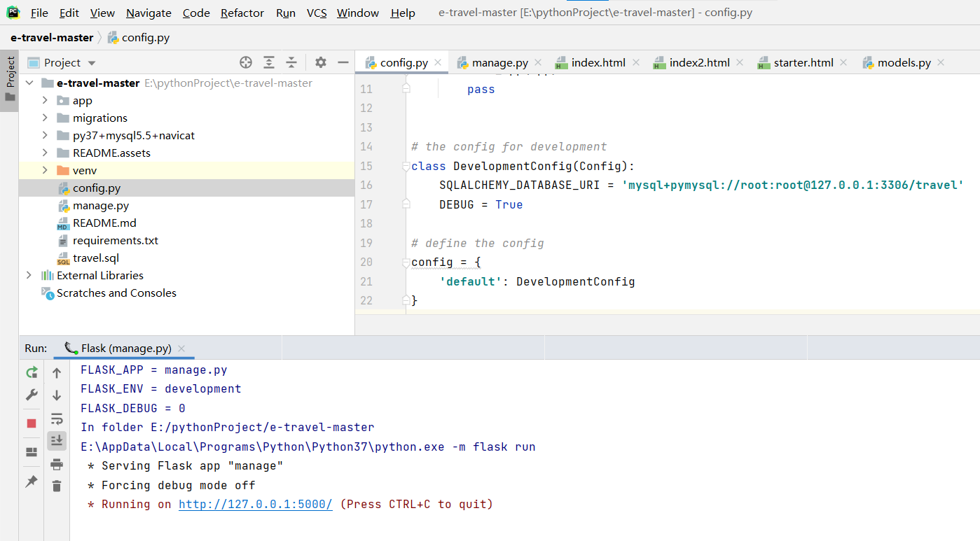Expand the README.assets folder
Image resolution: width=980 pixels, height=541 pixels.
pos(45,153)
